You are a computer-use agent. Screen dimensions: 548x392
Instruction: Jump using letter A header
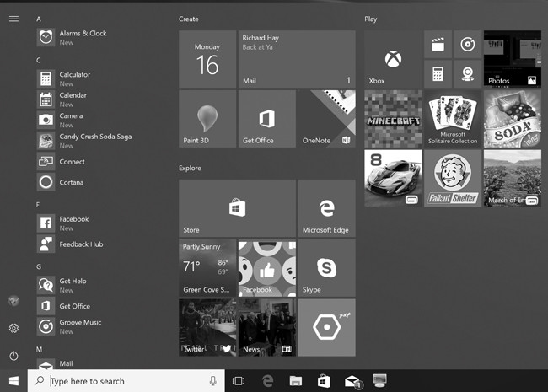pos(39,19)
